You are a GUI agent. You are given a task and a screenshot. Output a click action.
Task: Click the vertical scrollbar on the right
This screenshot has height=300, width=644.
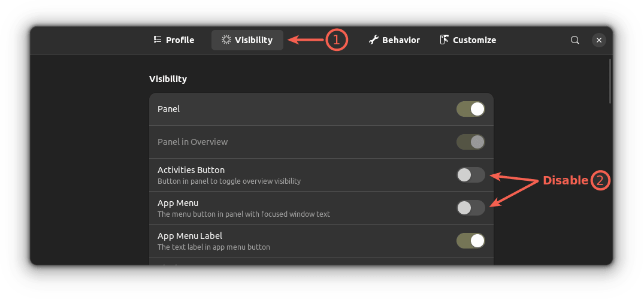coord(610,81)
